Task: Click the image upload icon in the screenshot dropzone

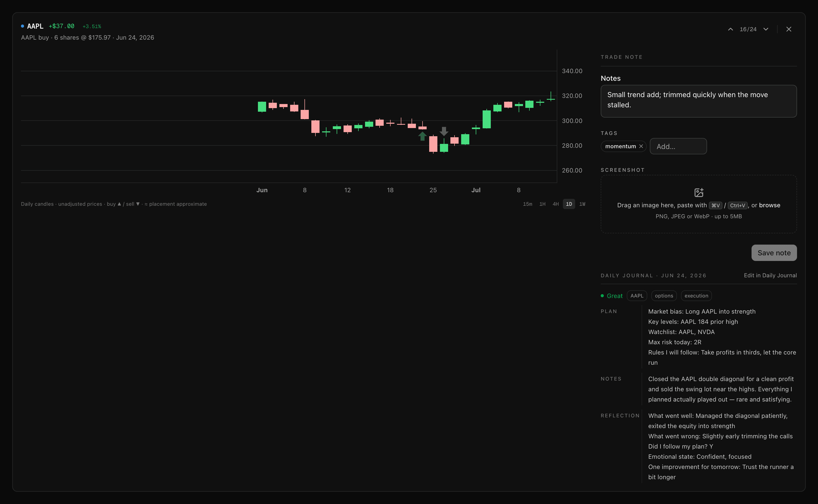Action: coord(699,192)
